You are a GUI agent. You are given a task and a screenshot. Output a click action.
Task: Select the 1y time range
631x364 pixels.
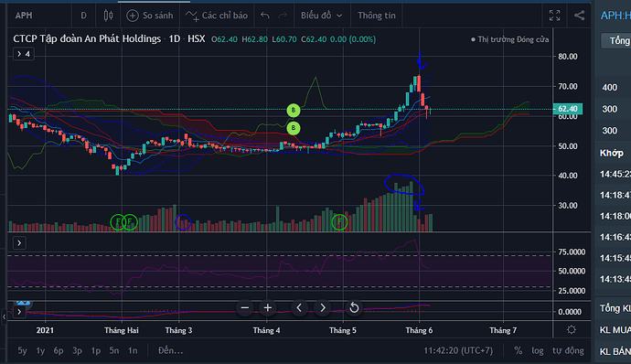pyautogui.click(x=40, y=350)
